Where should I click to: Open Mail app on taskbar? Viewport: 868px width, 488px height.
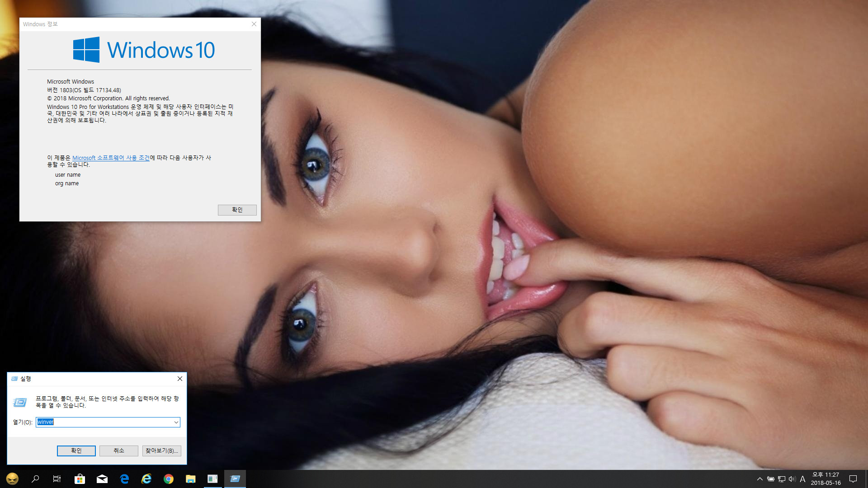[x=102, y=479]
